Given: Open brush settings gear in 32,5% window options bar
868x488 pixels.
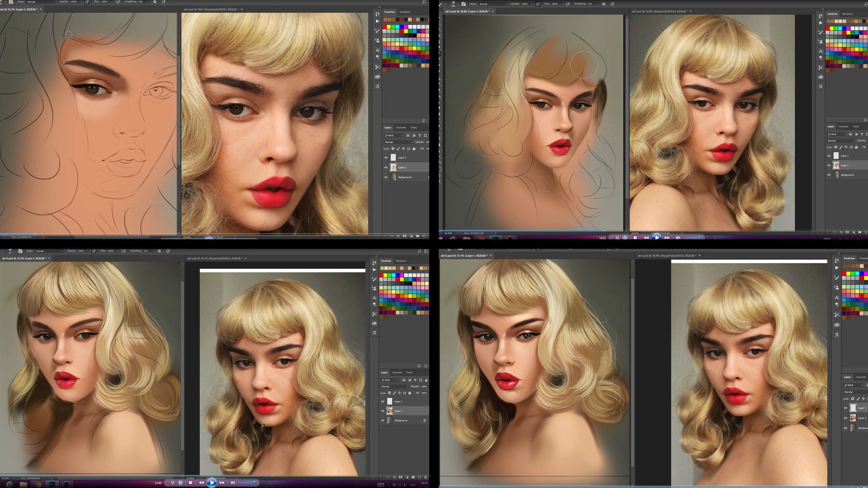Looking at the screenshot, I should click(x=159, y=251).
